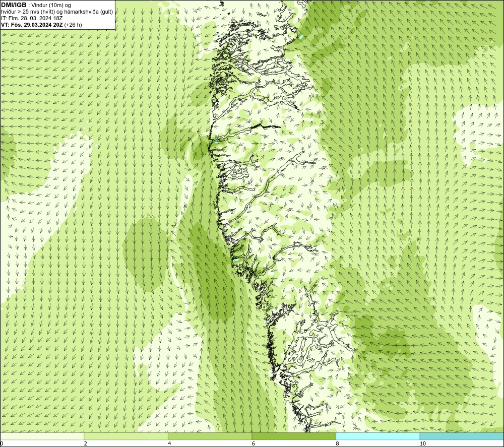The width and height of the screenshot is (504, 447).
Task: Click the scale label '0'
Action: (2, 444)
